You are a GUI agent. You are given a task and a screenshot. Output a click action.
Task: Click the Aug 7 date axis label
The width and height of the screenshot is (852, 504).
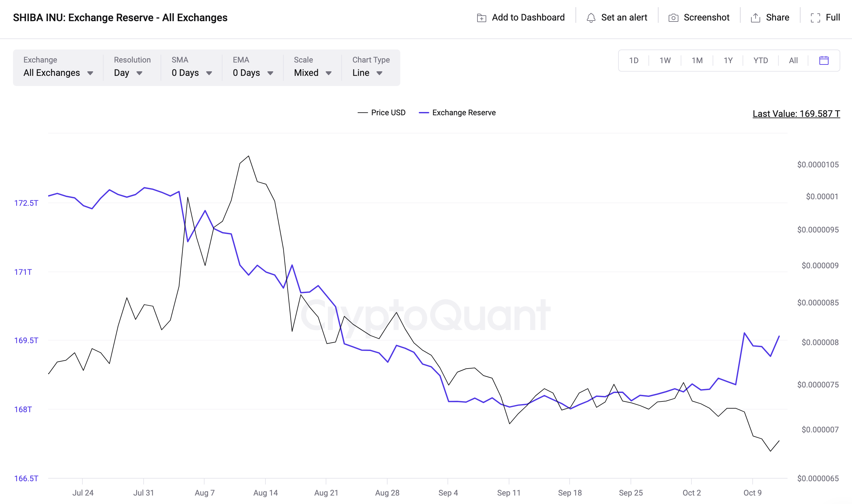[205, 493]
